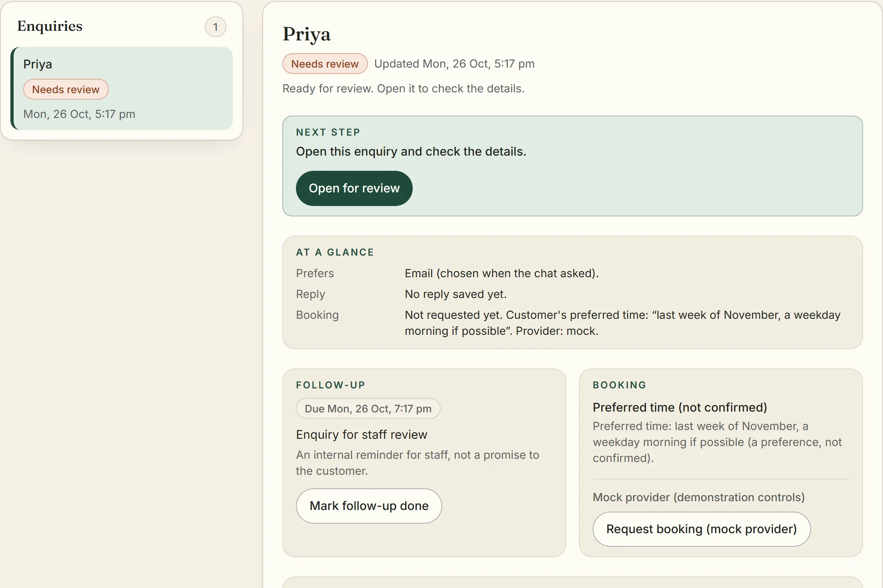The width and height of the screenshot is (883, 588).
Task: Click 'No reply saved yet.' value
Action: click(455, 294)
